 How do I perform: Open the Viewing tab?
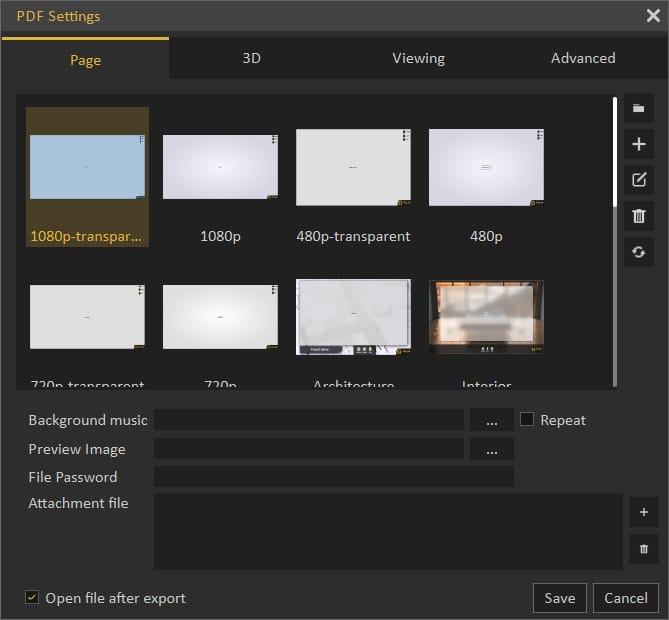pos(418,59)
